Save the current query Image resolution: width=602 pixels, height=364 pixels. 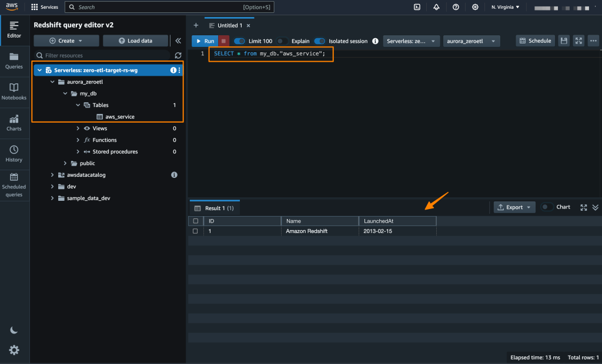tap(563, 41)
